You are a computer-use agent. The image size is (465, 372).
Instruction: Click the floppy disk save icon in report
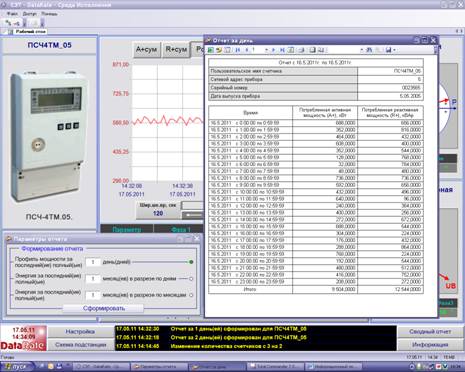(388, 50)
